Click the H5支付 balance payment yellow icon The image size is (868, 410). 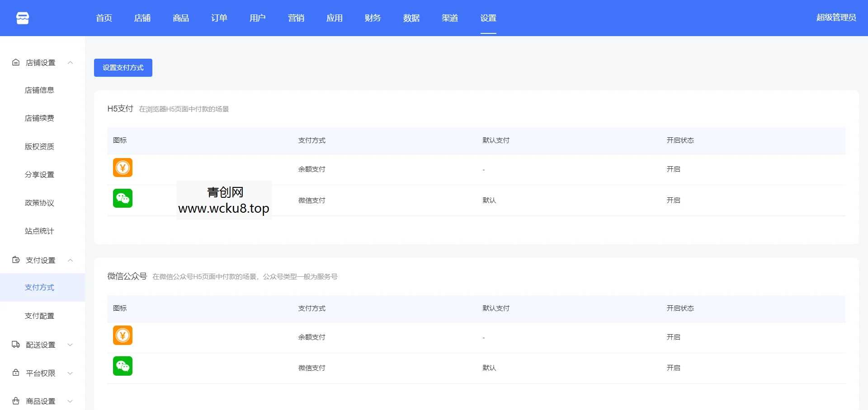[x=122, y=168]
